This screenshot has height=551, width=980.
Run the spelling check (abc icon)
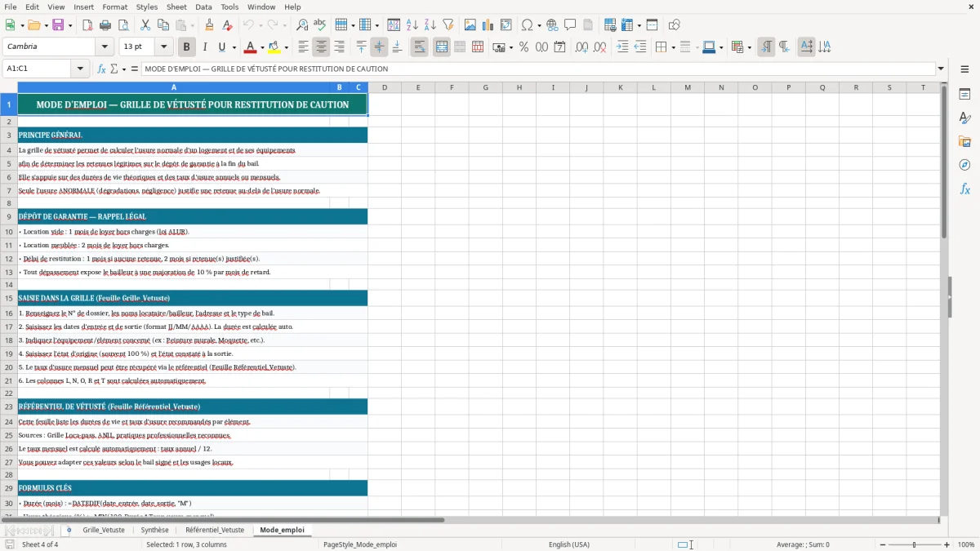[320, 25]
